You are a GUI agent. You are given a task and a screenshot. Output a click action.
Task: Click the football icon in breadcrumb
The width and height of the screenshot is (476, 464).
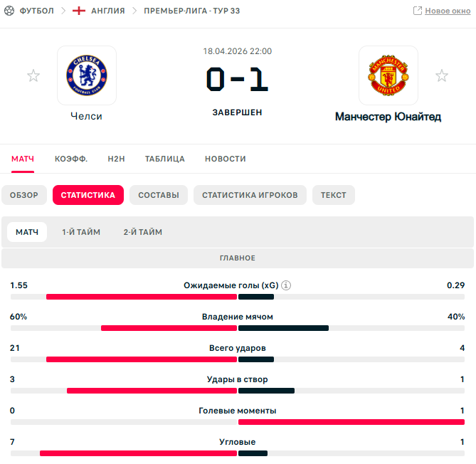9,11
